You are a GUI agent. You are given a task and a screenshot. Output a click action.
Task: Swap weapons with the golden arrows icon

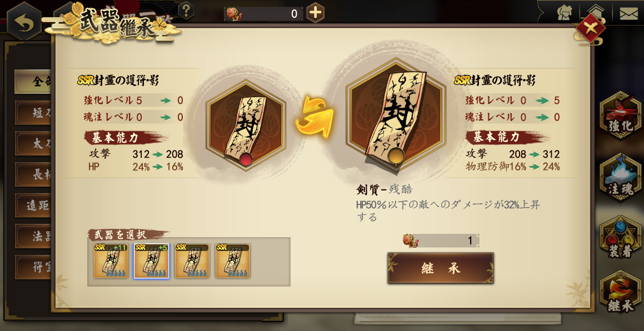[x=314, y=117]
